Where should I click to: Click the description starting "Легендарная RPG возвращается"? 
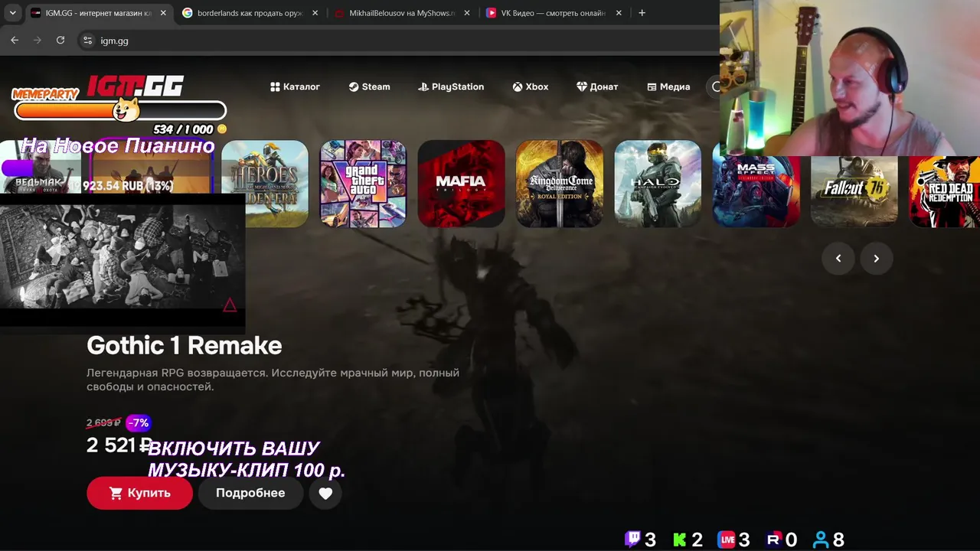point(273,380)
